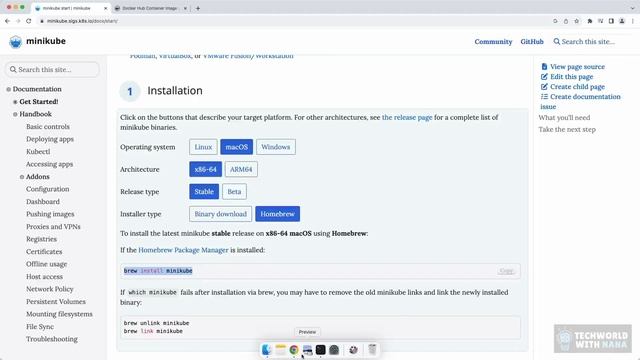Open Notes from the Dock

click(280, 349)
